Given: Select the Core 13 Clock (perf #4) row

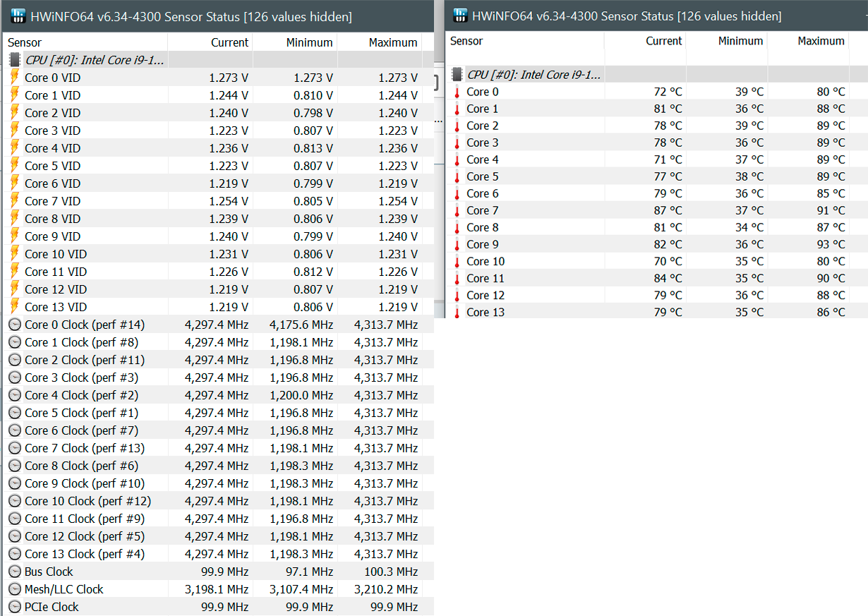Looking at the screenshot, I should point(218,554).
